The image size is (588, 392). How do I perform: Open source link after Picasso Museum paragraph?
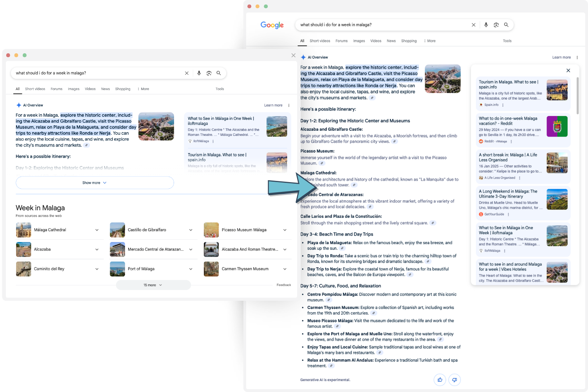tap(322, 163)
